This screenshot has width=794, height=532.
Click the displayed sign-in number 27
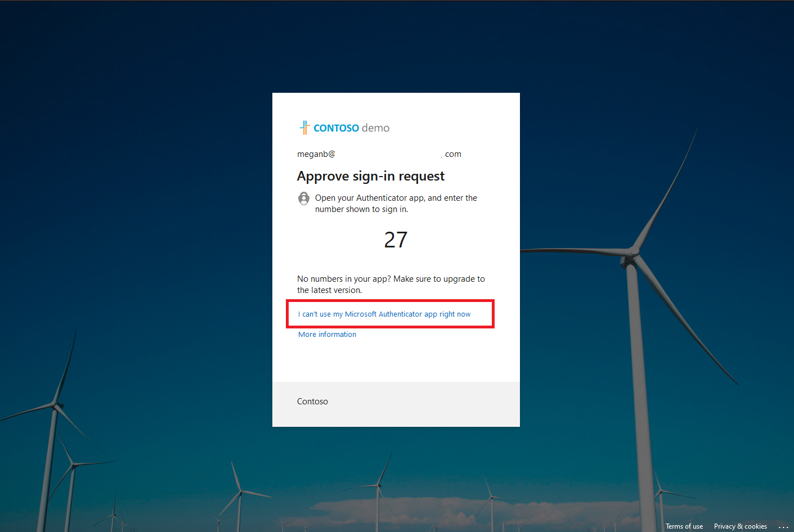point(396,240)
